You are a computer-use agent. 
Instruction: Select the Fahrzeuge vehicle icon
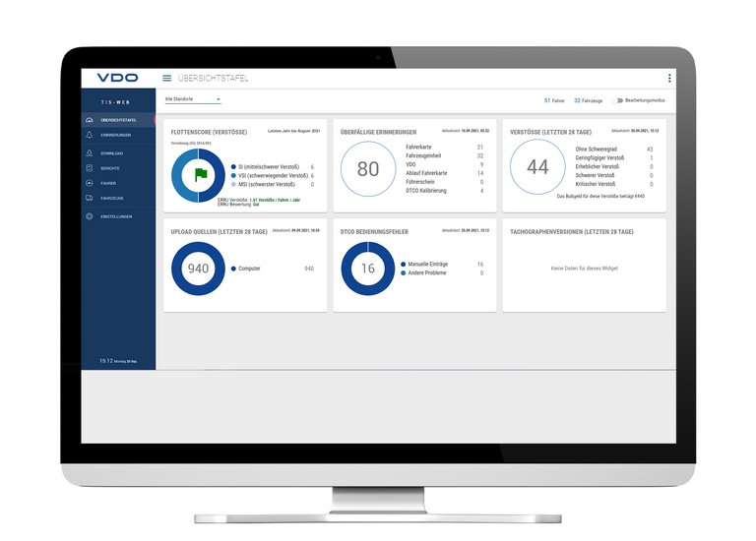pos(90,198)
